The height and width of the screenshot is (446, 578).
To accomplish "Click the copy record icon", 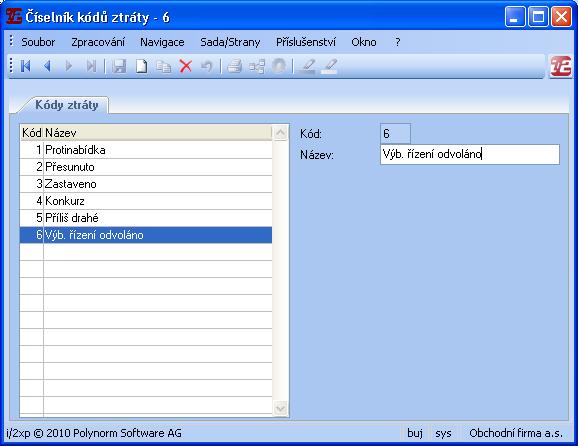I will [164, 66].
